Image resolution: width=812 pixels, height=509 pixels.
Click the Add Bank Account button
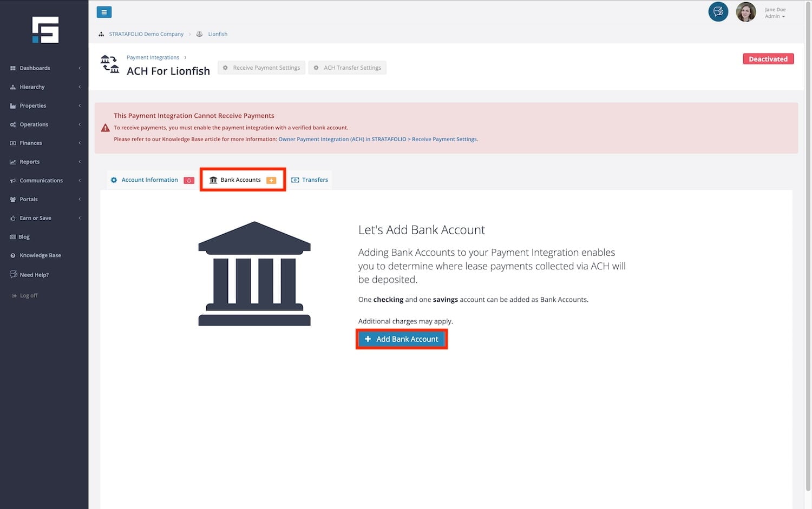click(x=402, y=339)
